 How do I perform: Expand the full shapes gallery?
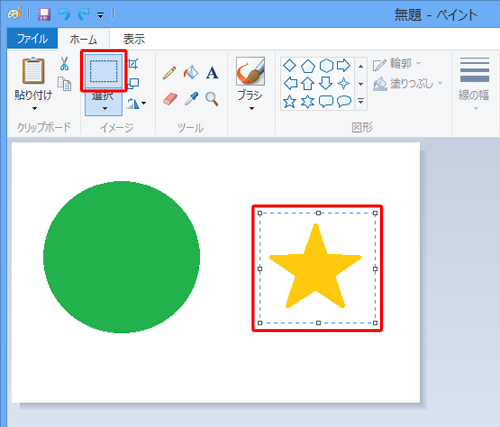[361, 100]
